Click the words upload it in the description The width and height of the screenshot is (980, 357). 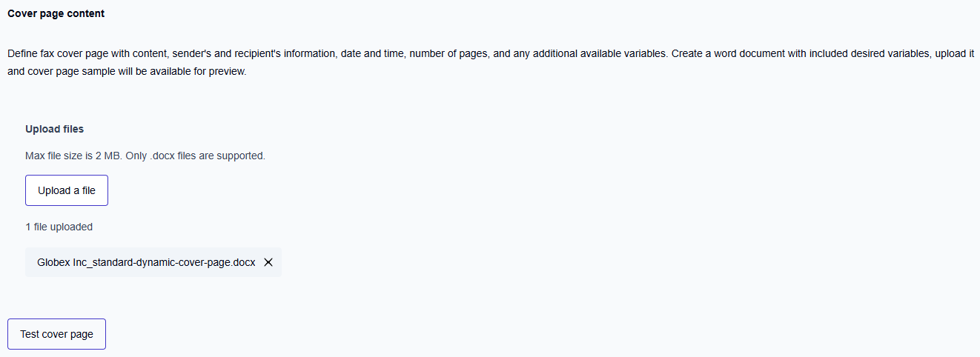coord(955,55)
